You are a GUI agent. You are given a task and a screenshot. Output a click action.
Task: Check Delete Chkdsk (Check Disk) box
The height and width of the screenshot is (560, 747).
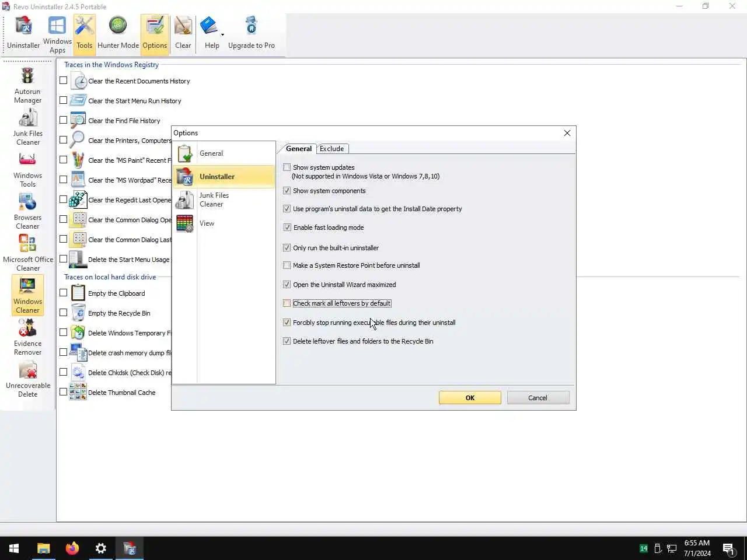[x=64, y=372]
